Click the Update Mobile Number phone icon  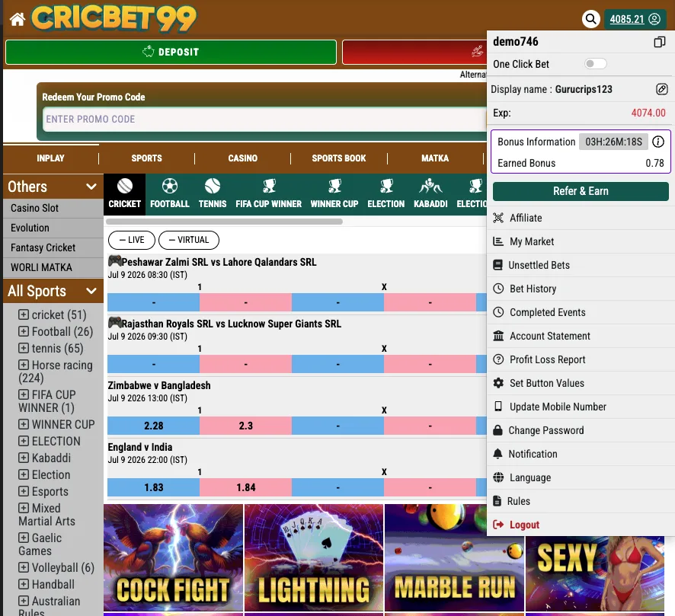(498, 407)
